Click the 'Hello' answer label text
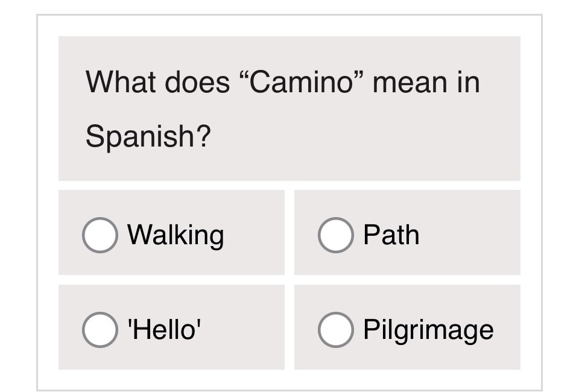Screen dimensions: 579x392 [164, 329]
